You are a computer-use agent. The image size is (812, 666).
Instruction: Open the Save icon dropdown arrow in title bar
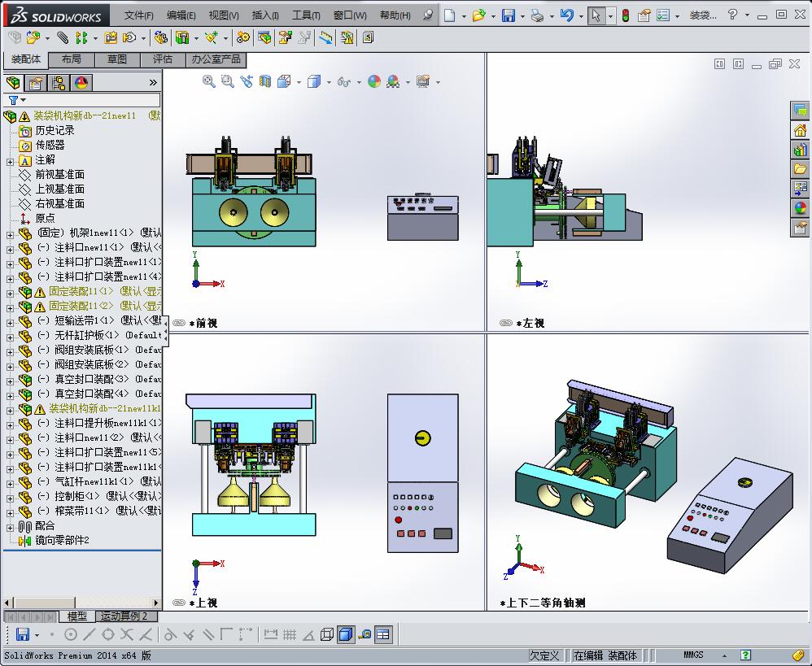(x=522, y=16)
